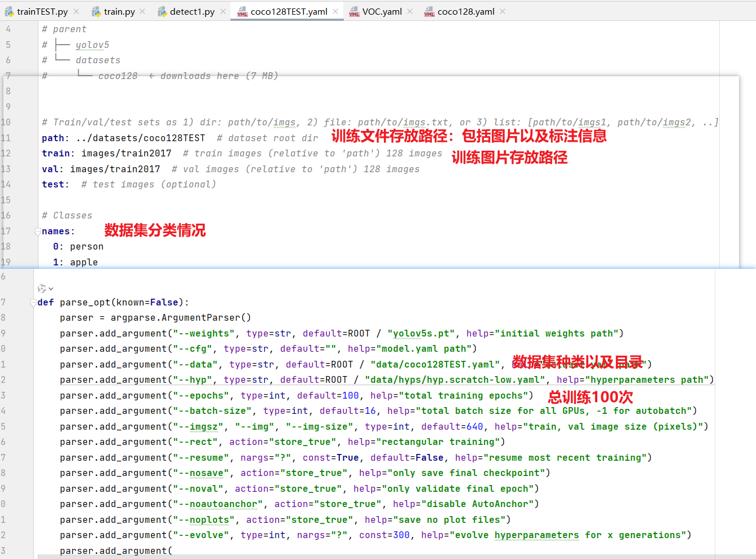Click the AI assistant icon above parse_opt
756x559 pixels.
pos(42,289)
